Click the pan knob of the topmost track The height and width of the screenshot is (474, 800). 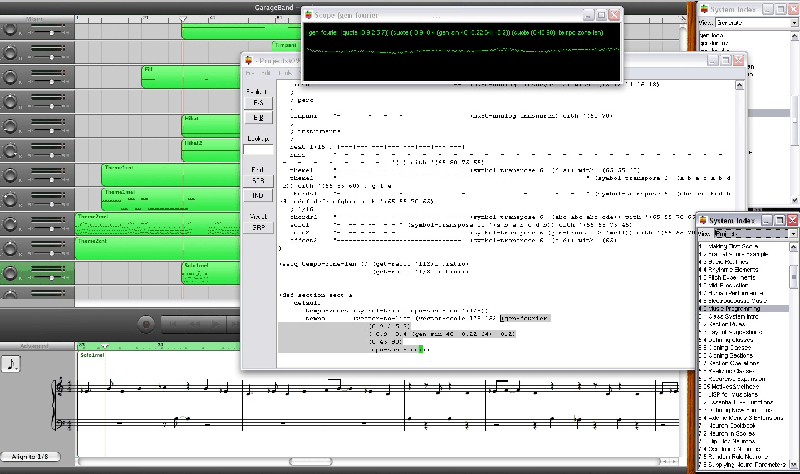(9, 29)
